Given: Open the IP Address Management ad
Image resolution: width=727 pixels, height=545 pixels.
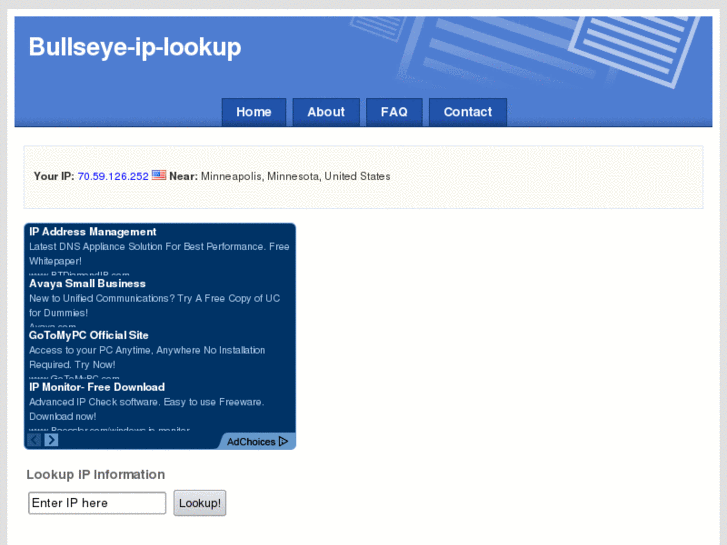Looking at the screenshot, I should [x=92, y=231].
